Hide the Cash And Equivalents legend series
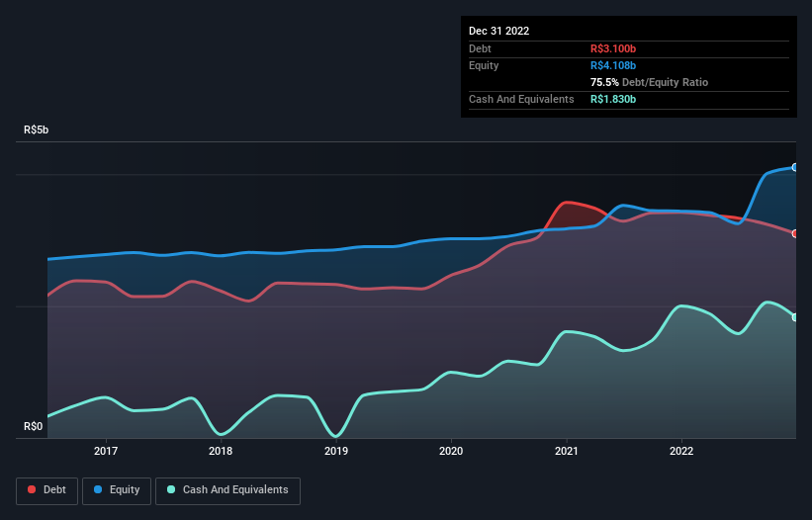This screenshot has height=520, width=812. (x=227, y=489)
